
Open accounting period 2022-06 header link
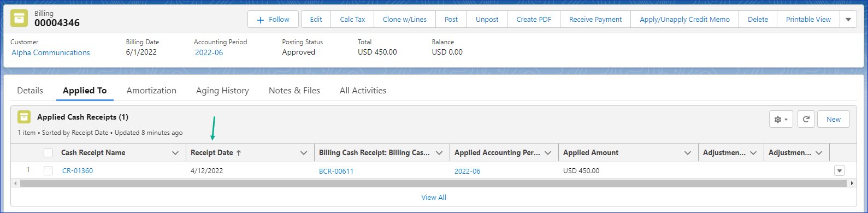(x=209, y=53)
